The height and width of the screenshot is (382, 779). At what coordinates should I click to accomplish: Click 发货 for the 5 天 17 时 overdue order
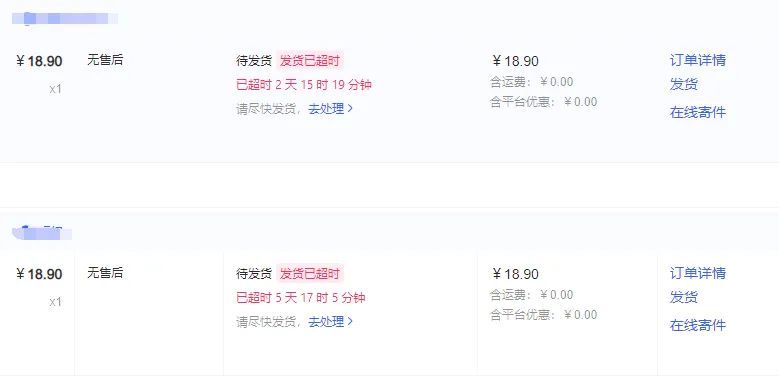pos(684,297)
